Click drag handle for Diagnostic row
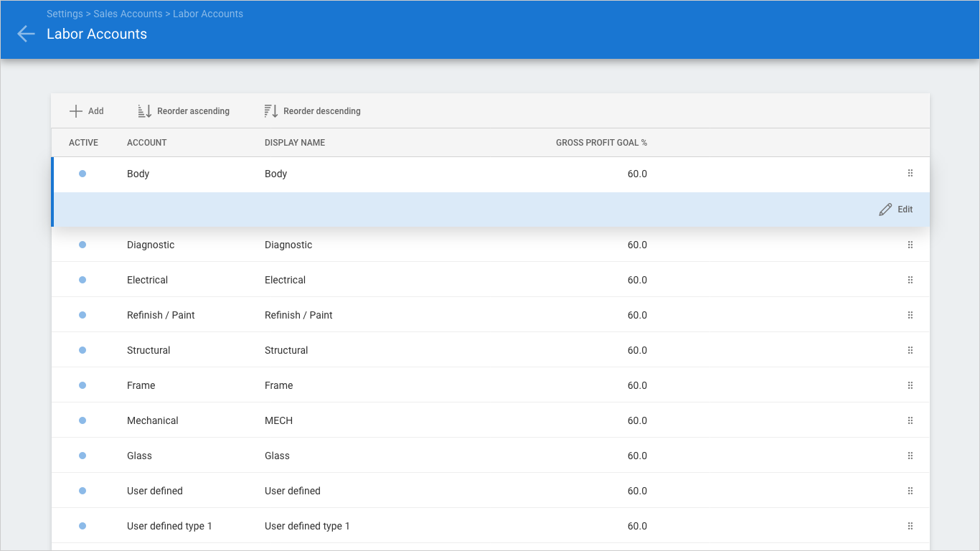The height and width of the screenshot is (551, 980). pyautogui.click(x=910, y=245)
